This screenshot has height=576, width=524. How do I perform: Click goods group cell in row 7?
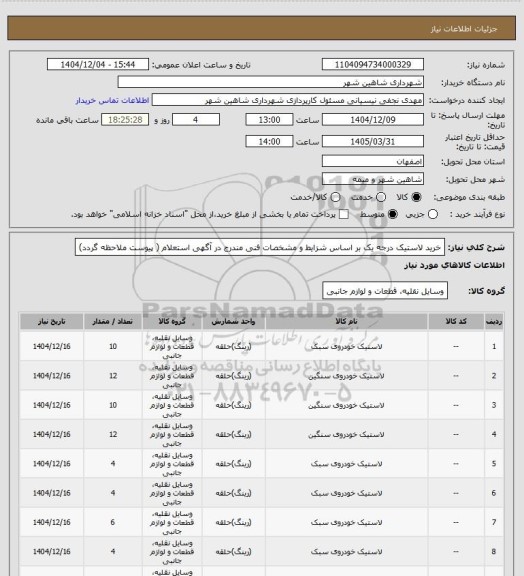tap(172, 522)
